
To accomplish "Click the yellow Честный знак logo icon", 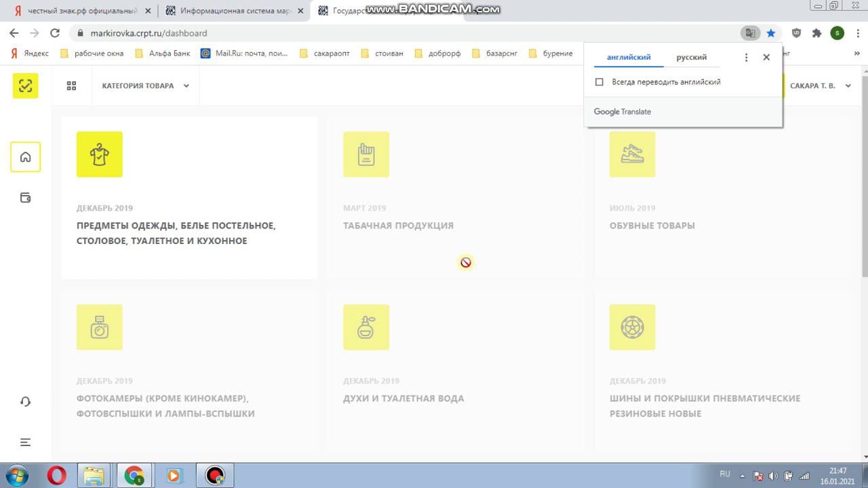I will coord(25,85).
